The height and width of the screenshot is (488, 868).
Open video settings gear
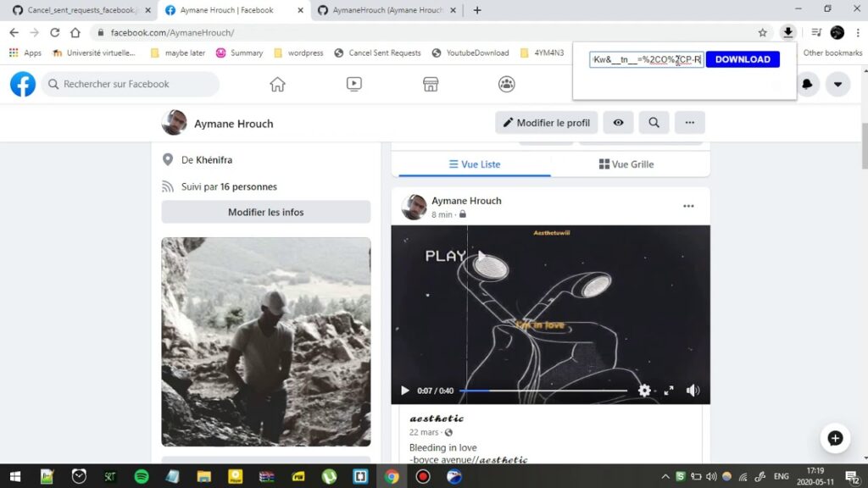[x=644, y=391]
